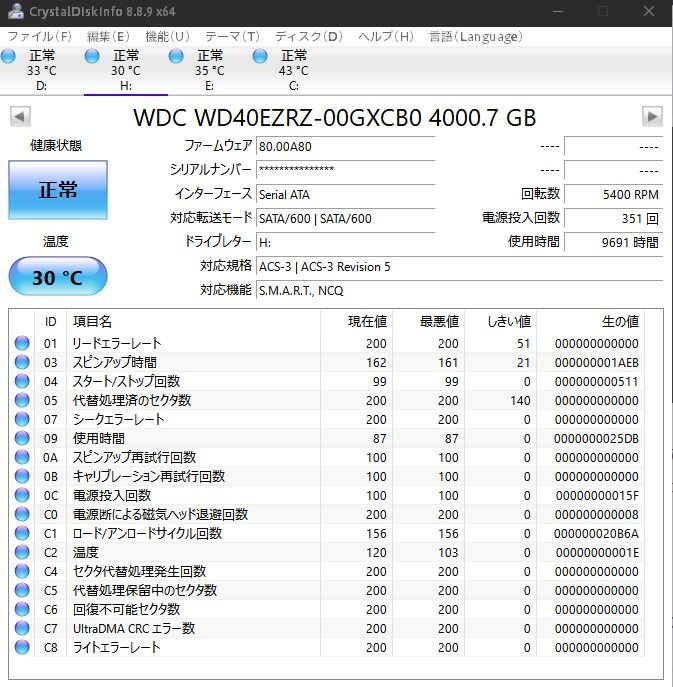Click status orb for 03 スピンアップ時間

[x=22, y=362]
